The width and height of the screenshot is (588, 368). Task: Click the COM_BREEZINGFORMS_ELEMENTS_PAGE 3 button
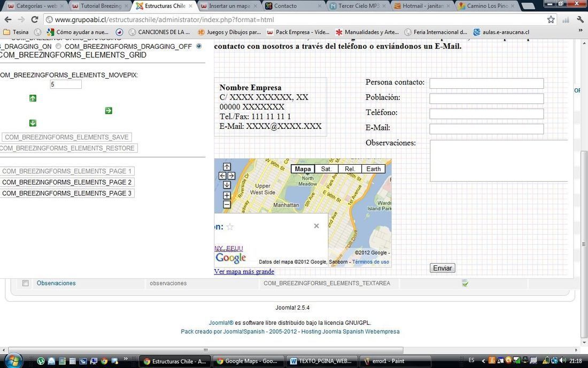coord(67,193)
